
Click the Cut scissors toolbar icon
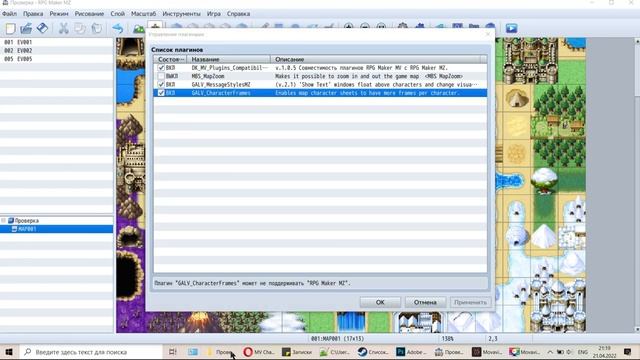coord(64,28)
